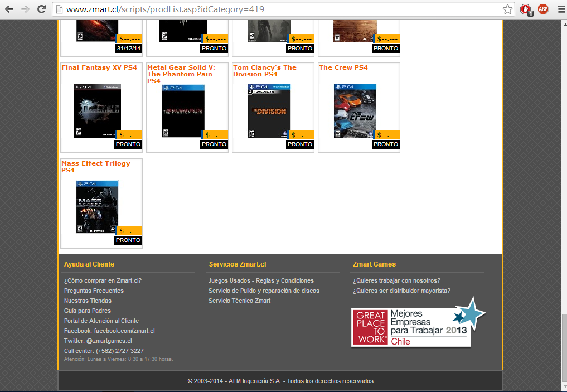Click the 'Zmart Games' footer heading
567x392 pixels.
(x=374, y=264)
